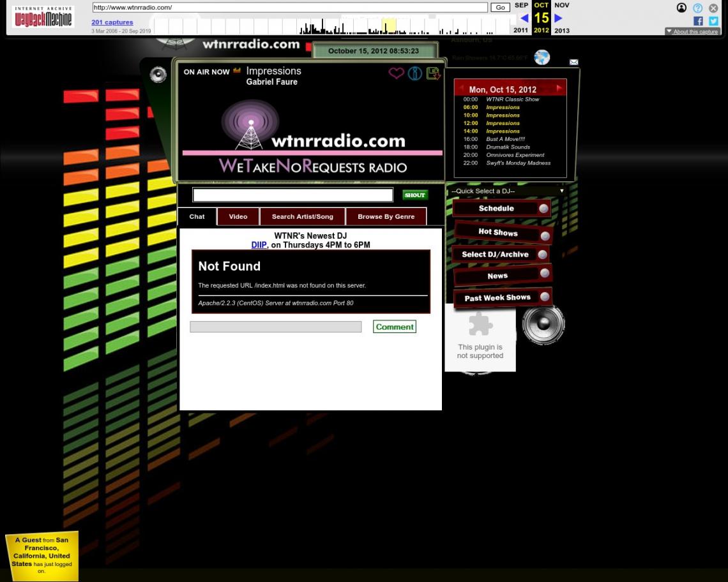The width and height of the screenshot is (728, 582).
Task: Click the Wayback URL address field
Action: [x=290, y=8]
